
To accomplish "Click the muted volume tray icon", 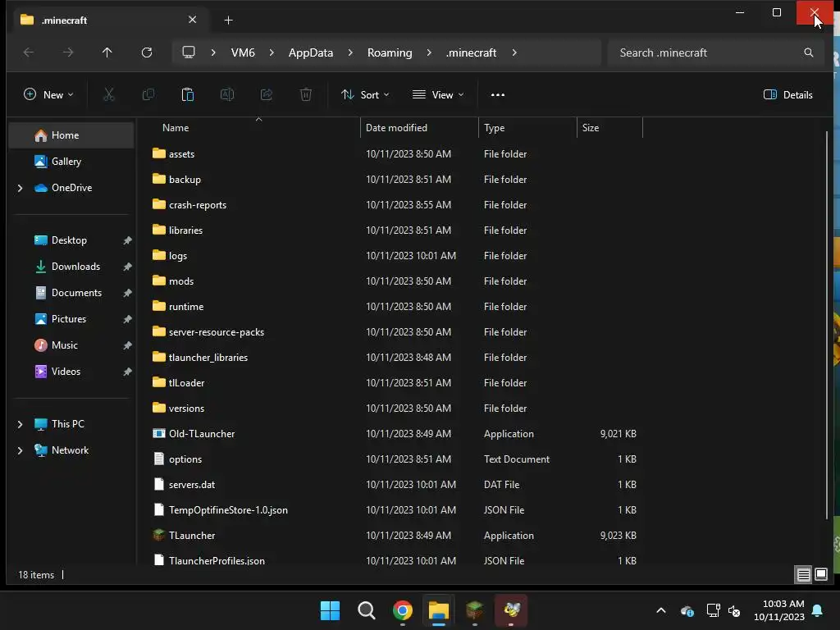I will click(734, 610).
